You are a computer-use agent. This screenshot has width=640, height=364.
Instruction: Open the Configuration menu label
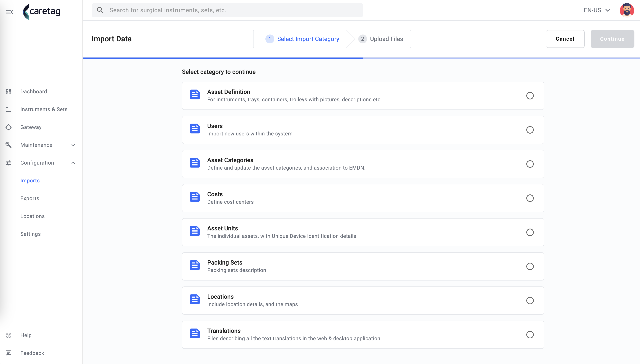pos(37,163)
